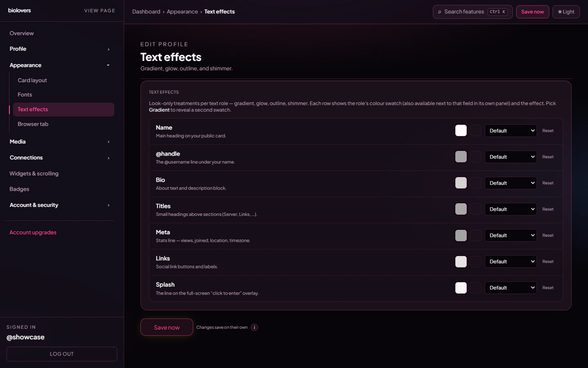This screenshot has height=368, width=588.
Task: Open the Name effect dropdown
Action: [510, 130]
